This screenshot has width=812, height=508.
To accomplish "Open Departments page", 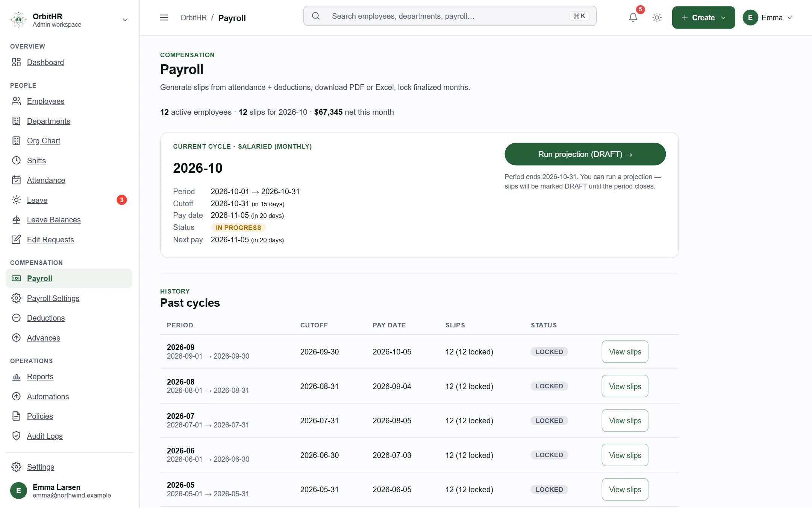I will click(48, 121).
